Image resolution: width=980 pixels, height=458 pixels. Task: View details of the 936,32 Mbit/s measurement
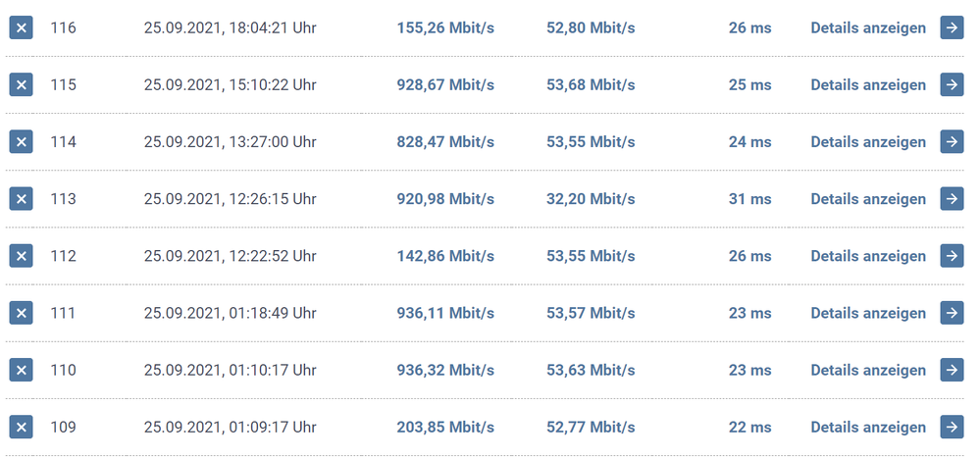coord(867,371)
